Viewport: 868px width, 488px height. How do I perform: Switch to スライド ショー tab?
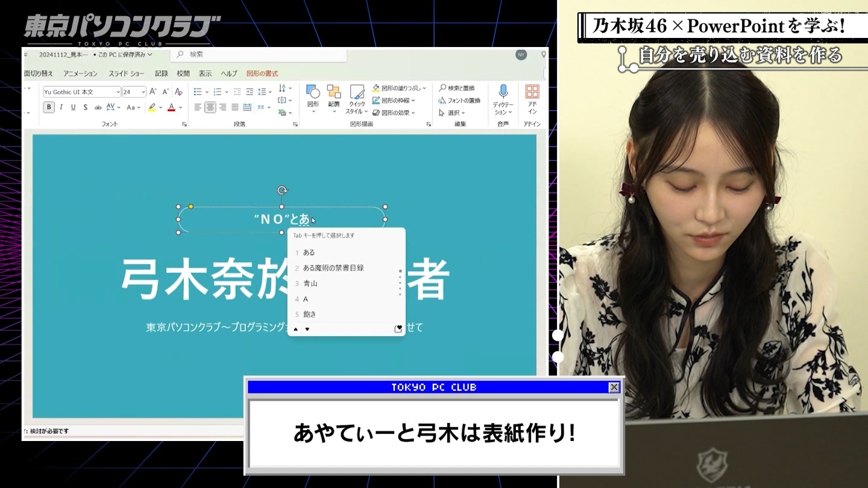pyautogui.click(x=127, y=74)
